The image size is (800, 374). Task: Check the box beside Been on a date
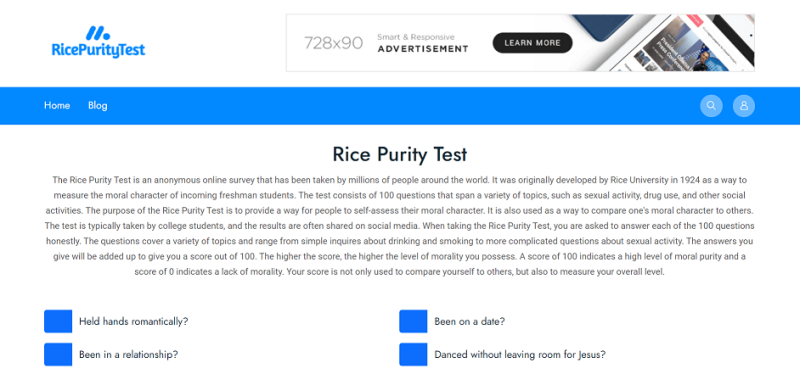coord(413,321)
